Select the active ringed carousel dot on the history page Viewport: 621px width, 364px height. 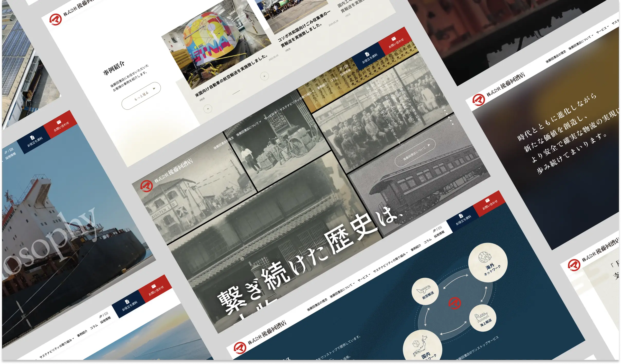[x=443, y=107]
